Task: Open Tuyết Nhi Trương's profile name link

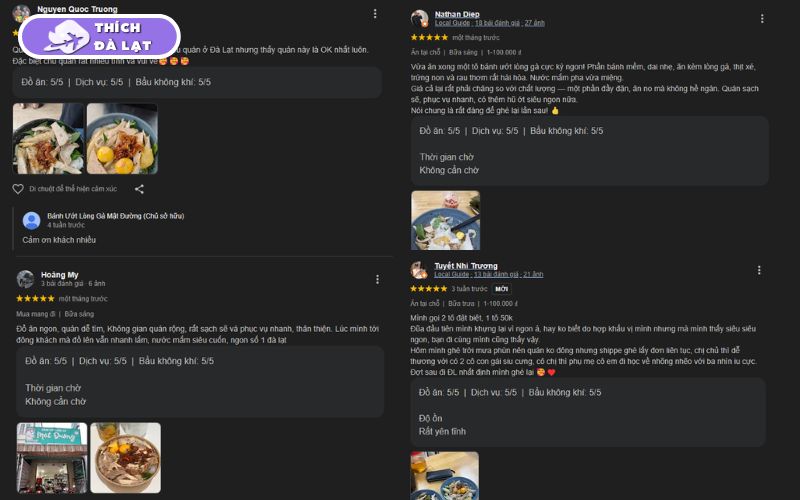Action: pyautogui.click(x=466, y=266)
